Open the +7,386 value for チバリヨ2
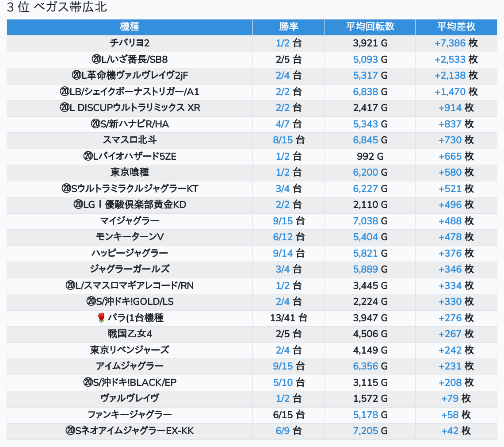Screen dimensions: 504x447 450,43
